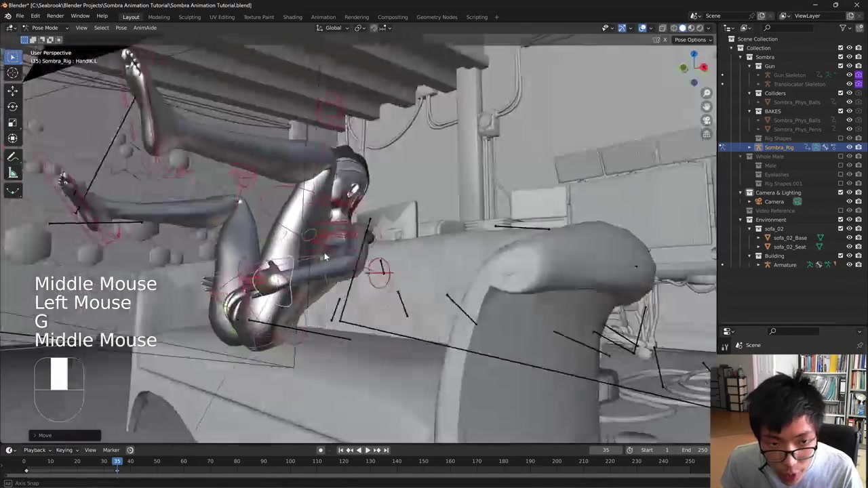This screenshot has width=868, height=488.
Task: Click the zoom magnifier viewport icon
Action: tap(707, 93)
